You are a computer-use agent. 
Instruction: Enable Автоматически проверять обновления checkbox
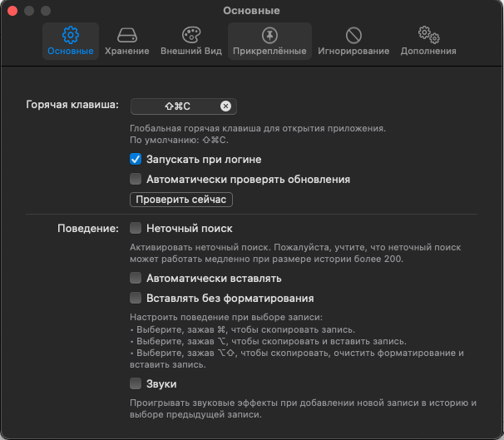point(136,179)
